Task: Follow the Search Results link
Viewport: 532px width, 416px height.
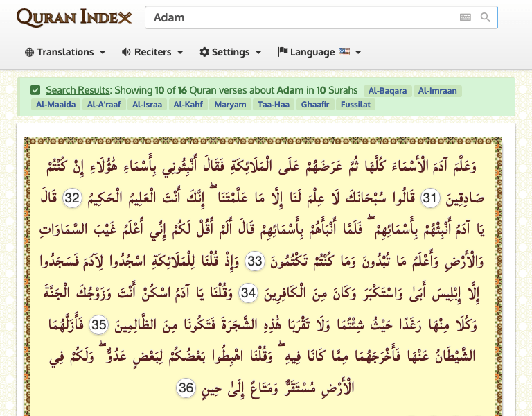Action: click(x=78, y=90)
